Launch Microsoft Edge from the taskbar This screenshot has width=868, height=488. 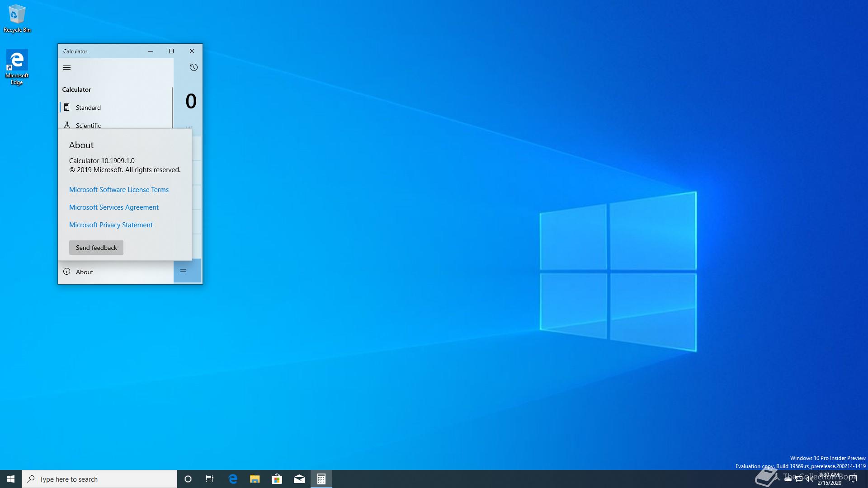click(233, 479)
